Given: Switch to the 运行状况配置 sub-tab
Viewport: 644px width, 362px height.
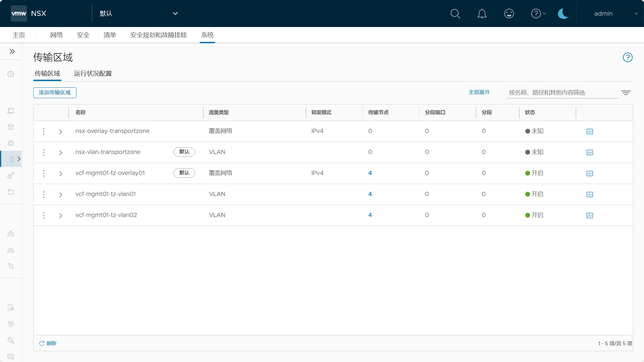Looking at the screenshot, I should (93, 74).
